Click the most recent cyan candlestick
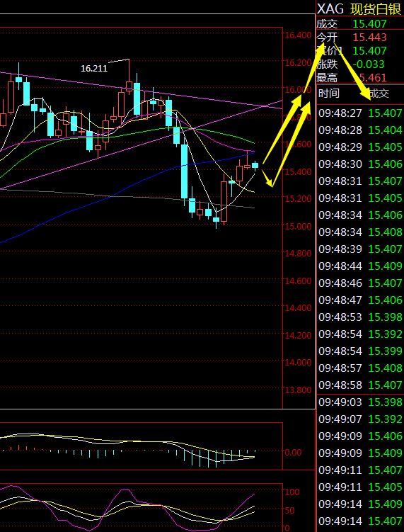The width and height of the screenshot is (404, 532). coord(255,166)
